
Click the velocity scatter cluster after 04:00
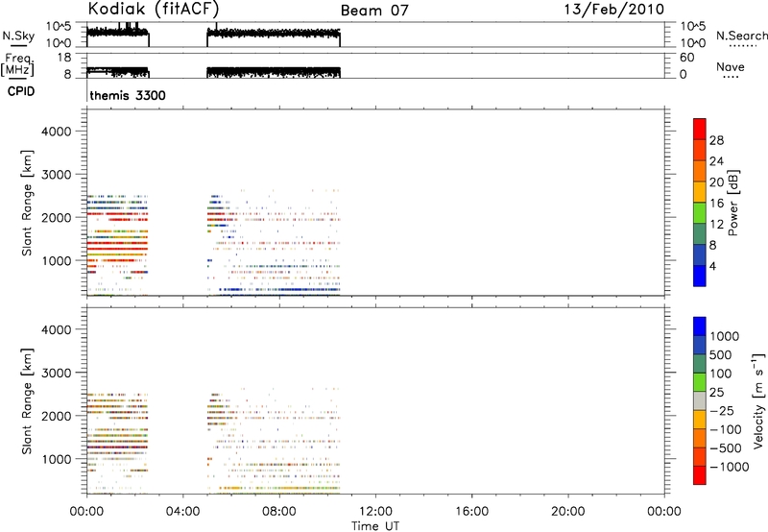pyautogui.click(x=274, y=441)
